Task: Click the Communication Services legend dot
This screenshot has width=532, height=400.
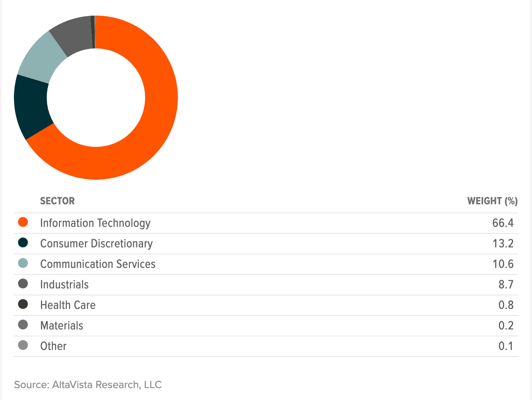Action: 23,263
